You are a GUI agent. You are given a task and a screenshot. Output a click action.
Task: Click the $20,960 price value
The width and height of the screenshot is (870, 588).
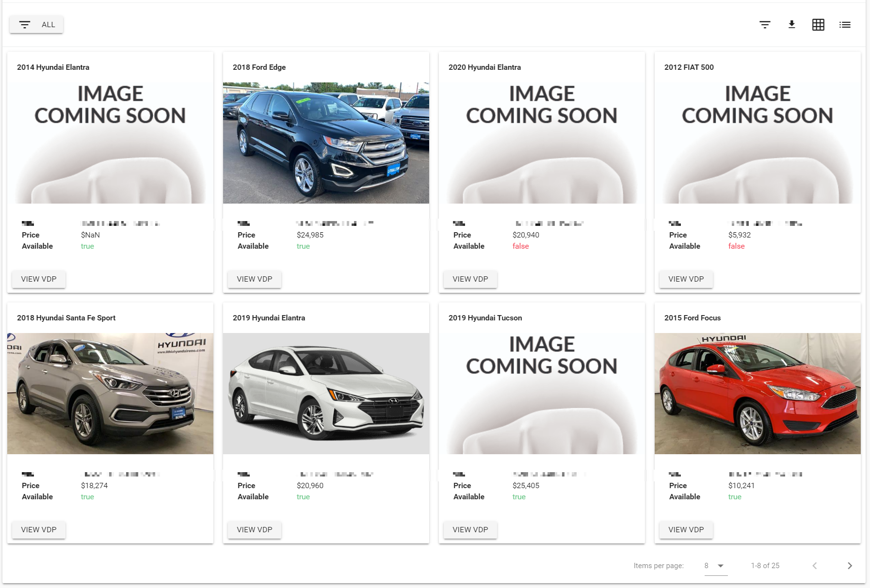pyautogui.click(x=310, y=486)
